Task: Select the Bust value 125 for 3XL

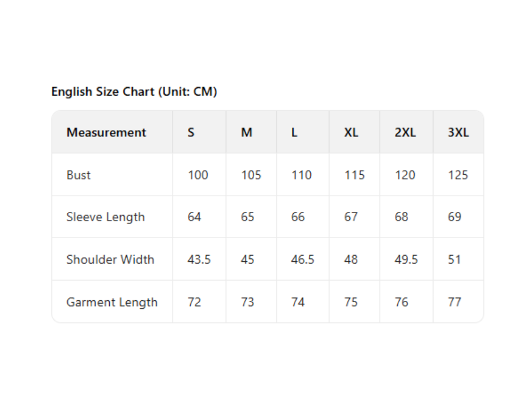Action: click(x=458, y=175)
